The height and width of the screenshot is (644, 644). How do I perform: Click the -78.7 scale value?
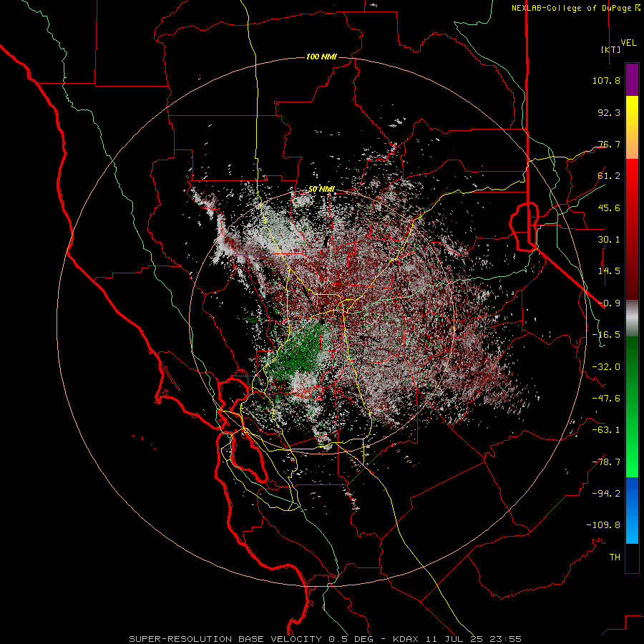click(606, 462)
